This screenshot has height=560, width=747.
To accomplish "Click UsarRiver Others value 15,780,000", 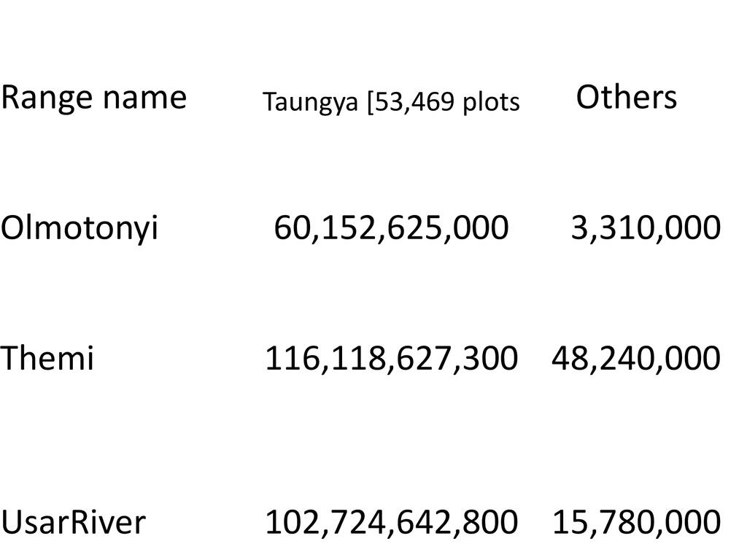I will pos(636,522).
